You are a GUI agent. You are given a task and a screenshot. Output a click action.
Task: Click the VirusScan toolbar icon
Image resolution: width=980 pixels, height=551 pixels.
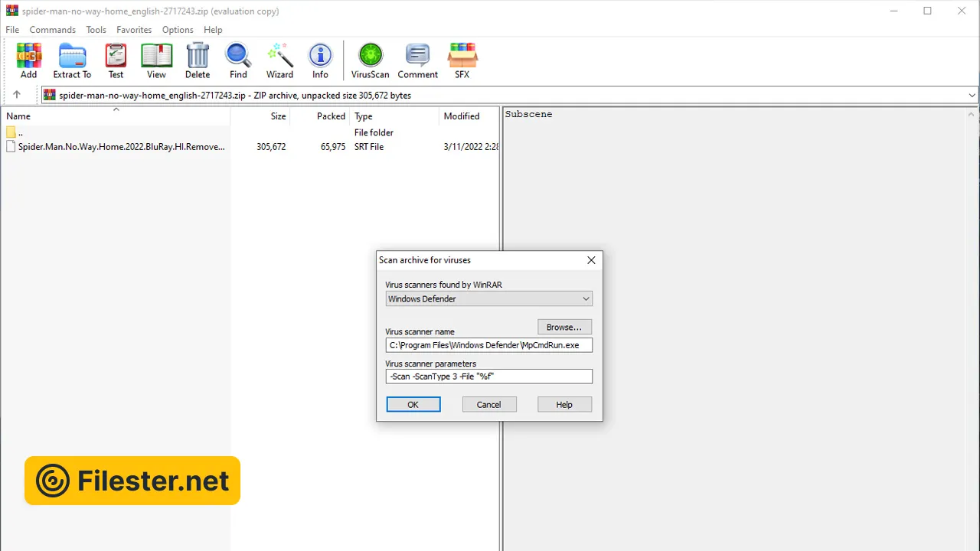[x=371, y=60]
